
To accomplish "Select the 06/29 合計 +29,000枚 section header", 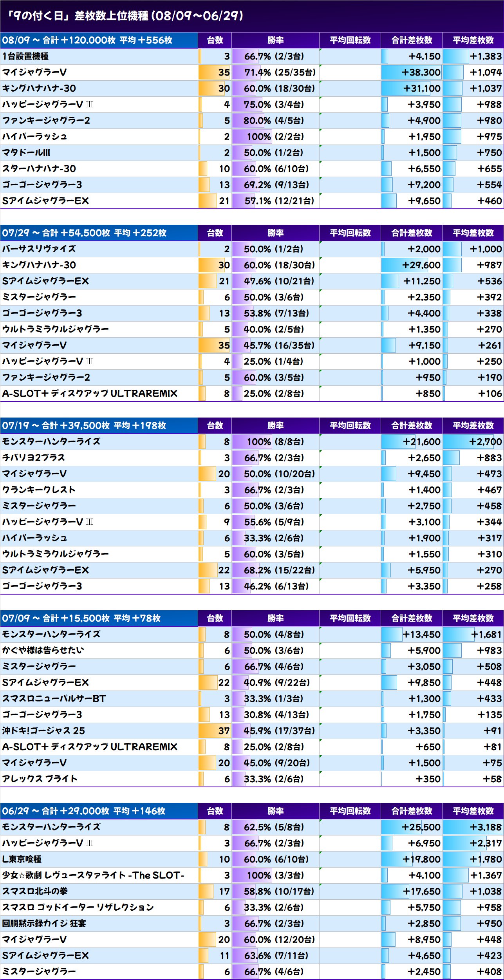I will pyautogui.click(x=99, y=811).
